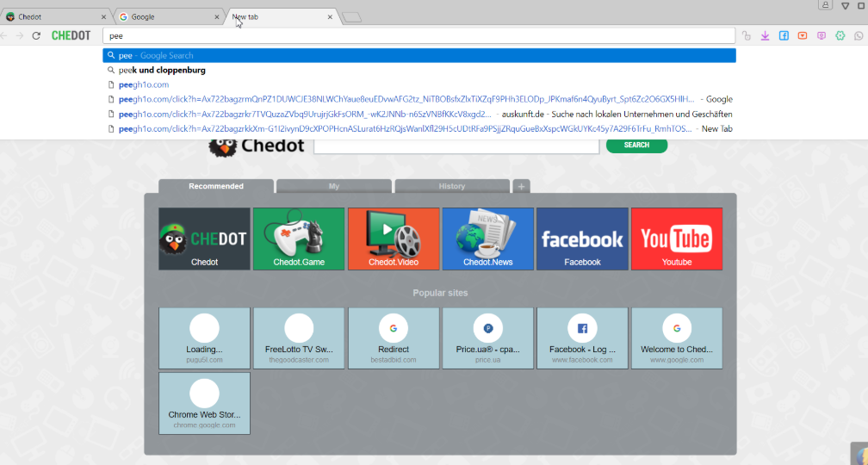Viewport: 868px width, 465px height.
Task: Open the Redirect bestadbid.com tile
Action: click(x=394, y=338)
